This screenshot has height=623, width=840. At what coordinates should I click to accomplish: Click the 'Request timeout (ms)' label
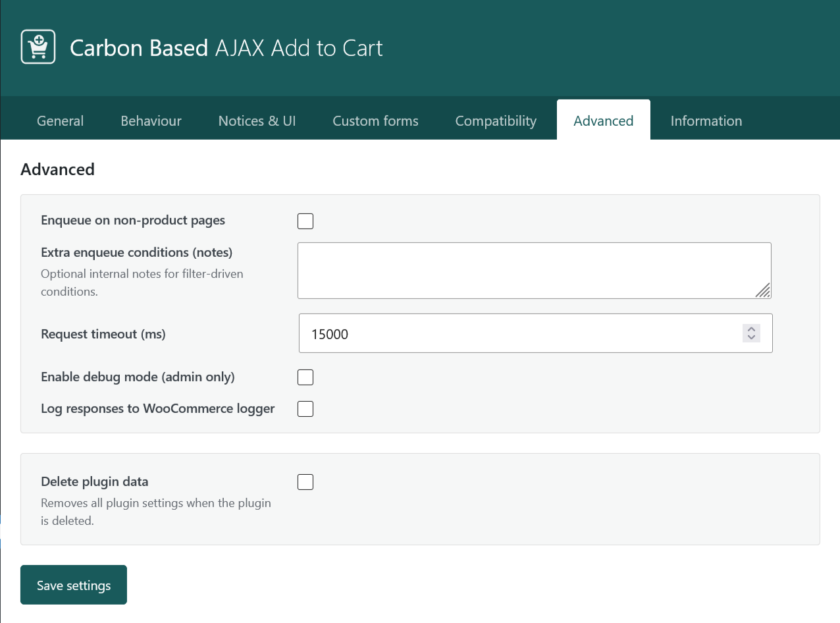pos(103,334)
